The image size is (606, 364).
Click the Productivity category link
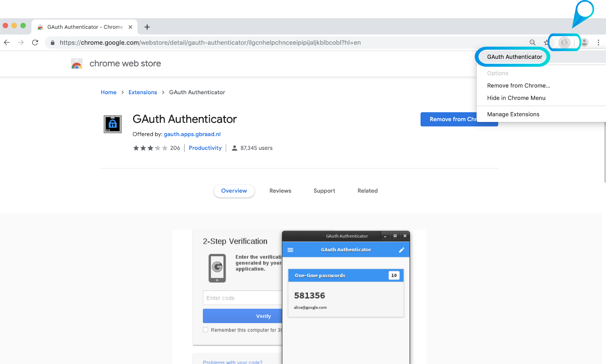point(205,148)
